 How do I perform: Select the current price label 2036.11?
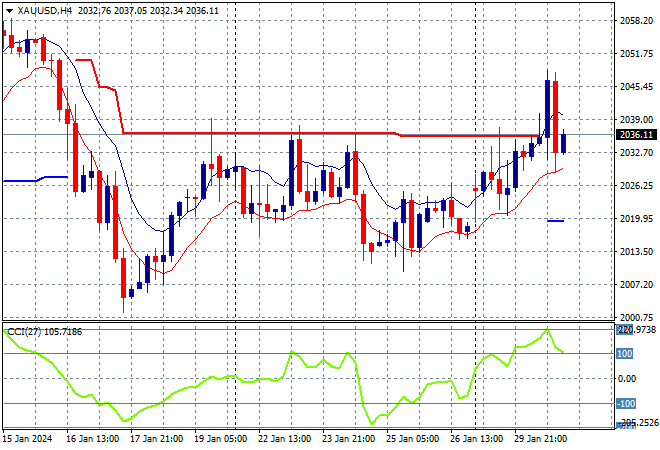coord(636,135)
